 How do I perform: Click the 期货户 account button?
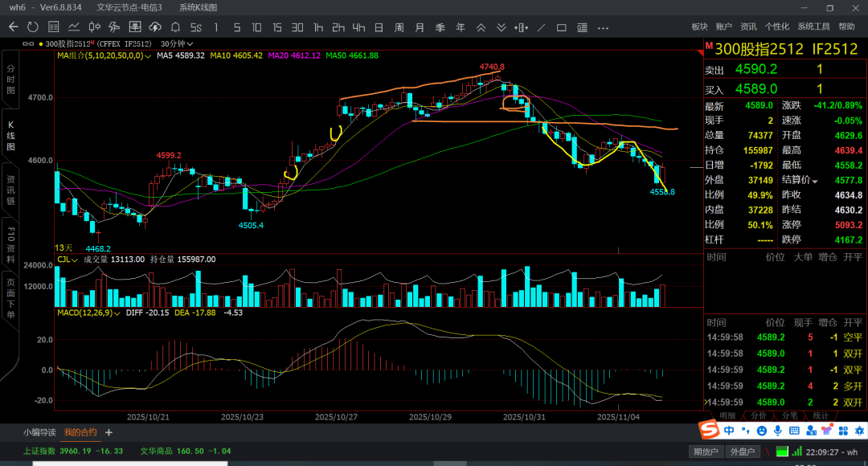tap(706, 452)
